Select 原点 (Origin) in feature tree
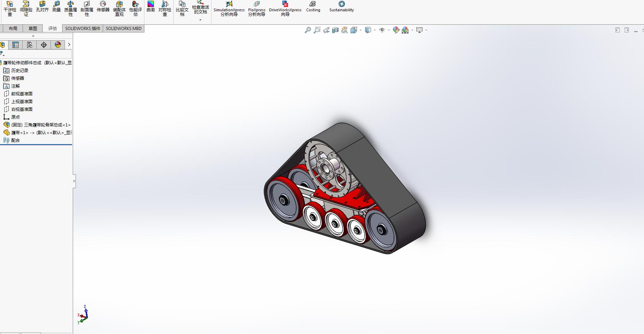Image resolution: width=644 pixels, height=334 pixels. (x=12, y=117)
